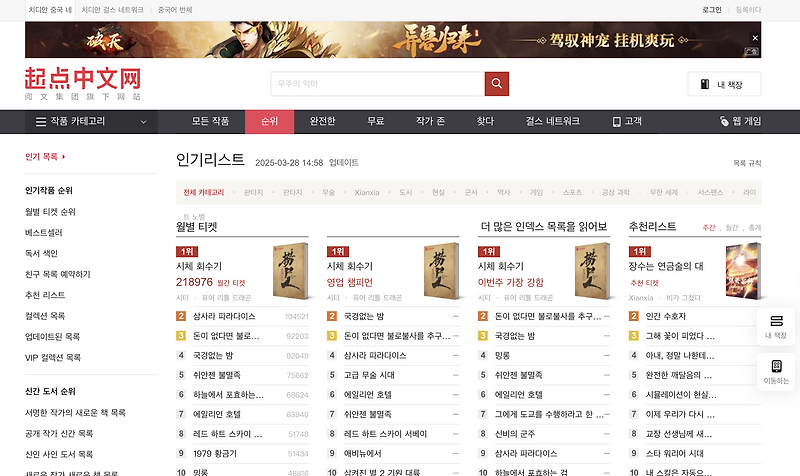The width and height of the screenshot is (800, 476).
Task: Select the 공상 과학 category filter
Action: pyautogui.click(x=615, y=192)
